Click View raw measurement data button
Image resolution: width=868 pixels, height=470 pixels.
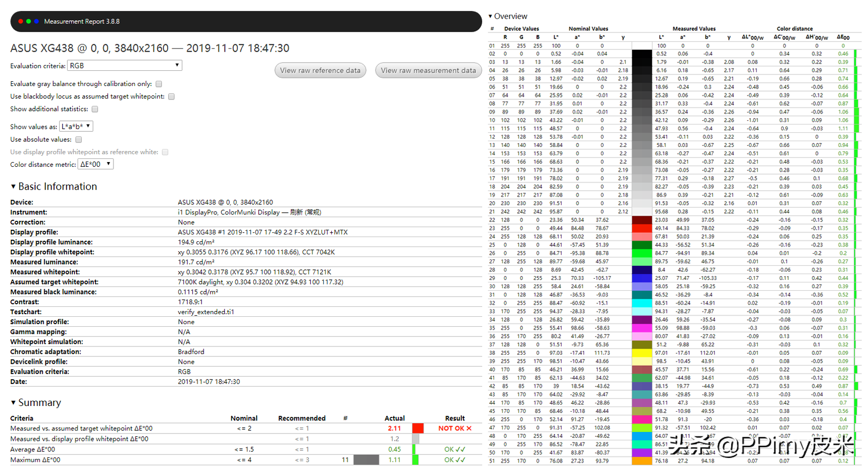point(428,70)
